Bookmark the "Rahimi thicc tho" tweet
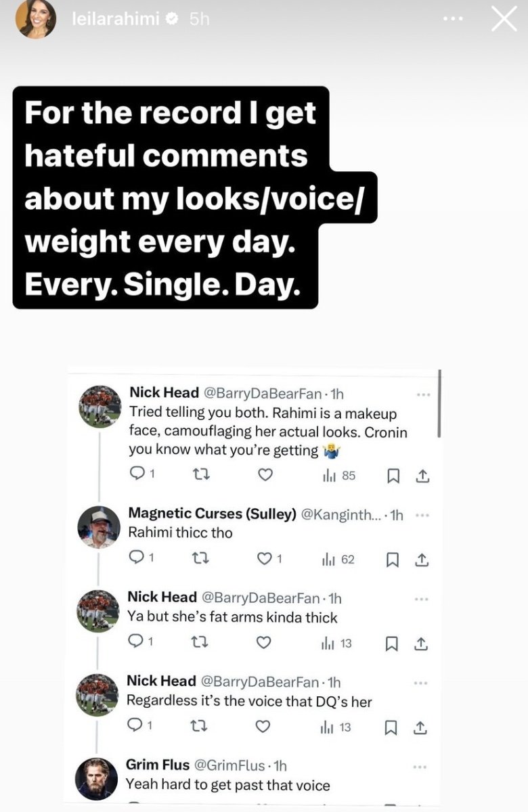 [392, 560]
